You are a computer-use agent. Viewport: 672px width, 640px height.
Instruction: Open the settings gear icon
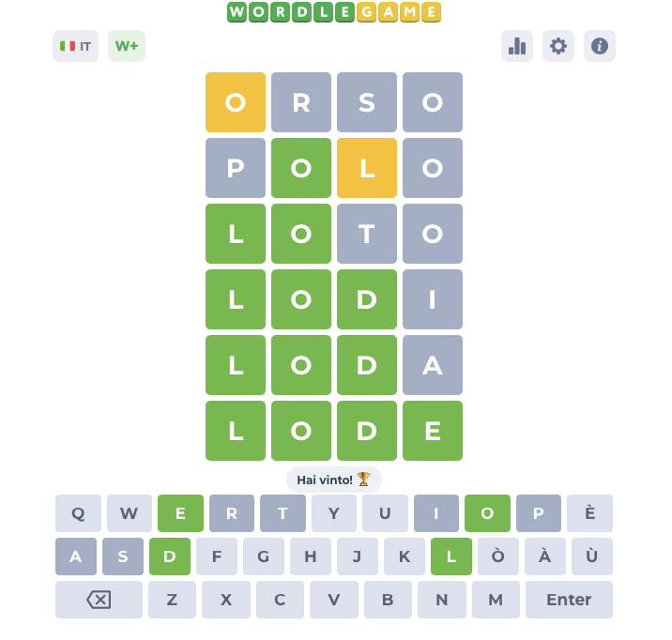pyautogui.click(x=558, y=46)
